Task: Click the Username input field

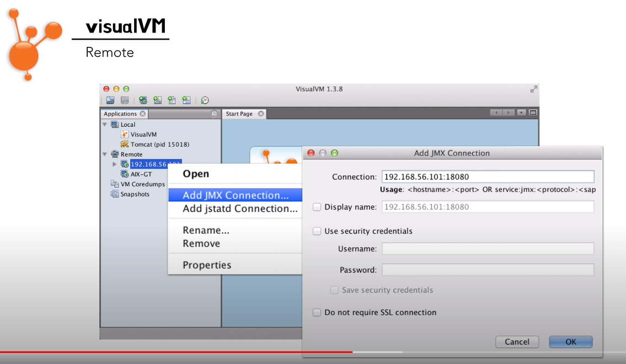Action: tap(488, 249)
